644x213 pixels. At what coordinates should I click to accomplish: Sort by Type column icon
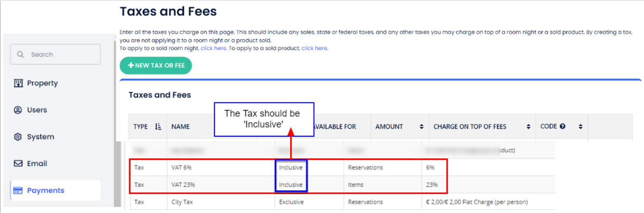pos(158,127)
